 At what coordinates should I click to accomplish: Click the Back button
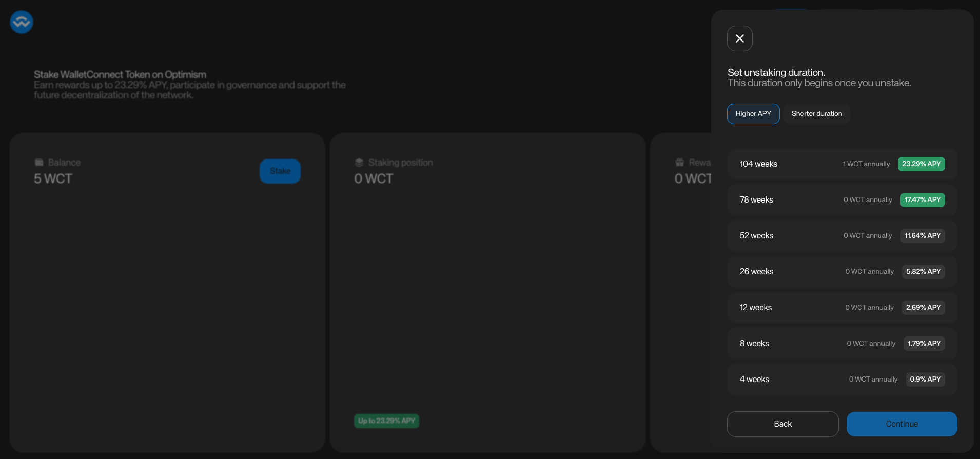tap(782, 424)
